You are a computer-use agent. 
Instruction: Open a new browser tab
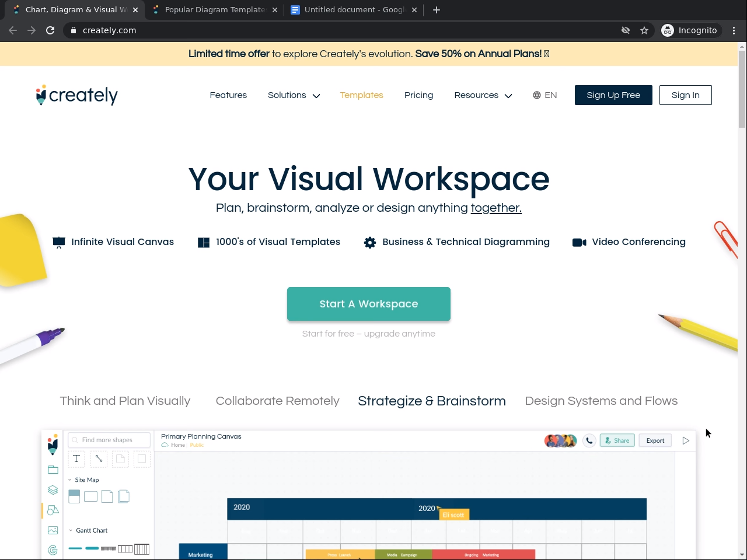click(437, 10)
